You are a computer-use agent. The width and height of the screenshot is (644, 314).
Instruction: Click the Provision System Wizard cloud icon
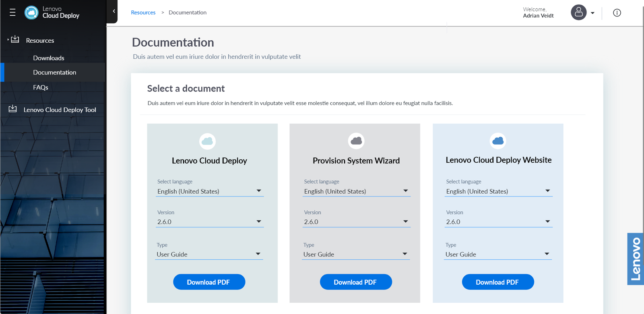[356, 141]
